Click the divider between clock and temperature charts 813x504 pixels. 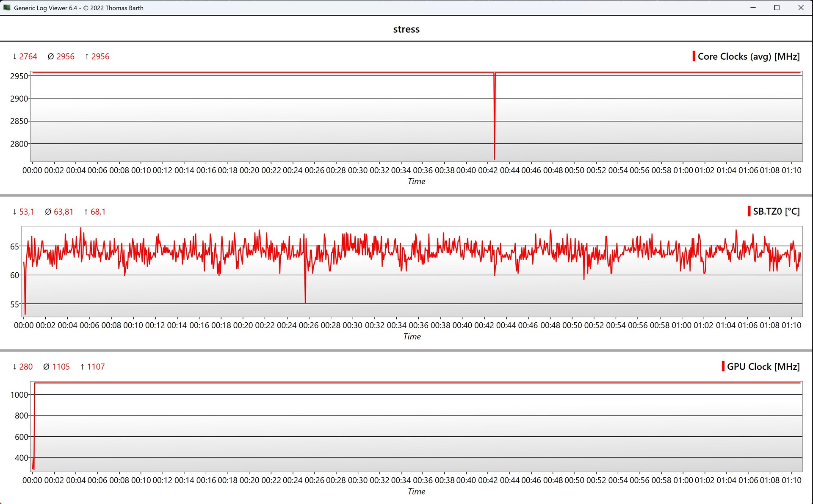(406, 195)
